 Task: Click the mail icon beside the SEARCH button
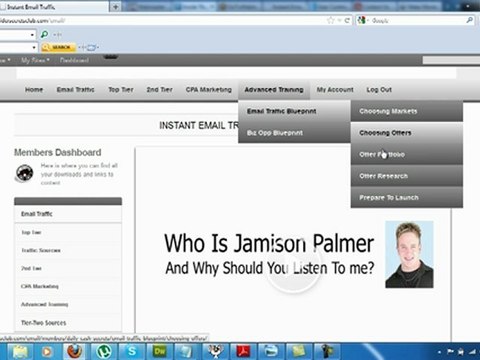tap(91, 48)
